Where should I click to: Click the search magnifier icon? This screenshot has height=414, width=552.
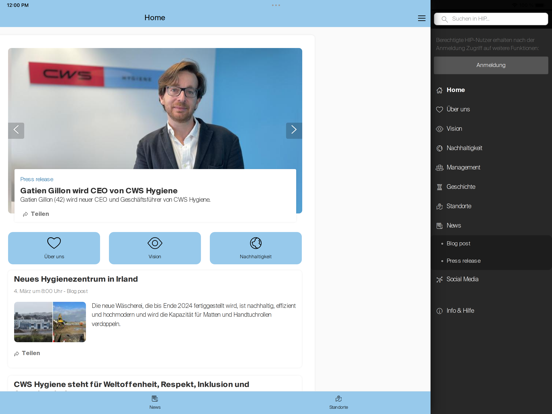(x=444, y=19)
